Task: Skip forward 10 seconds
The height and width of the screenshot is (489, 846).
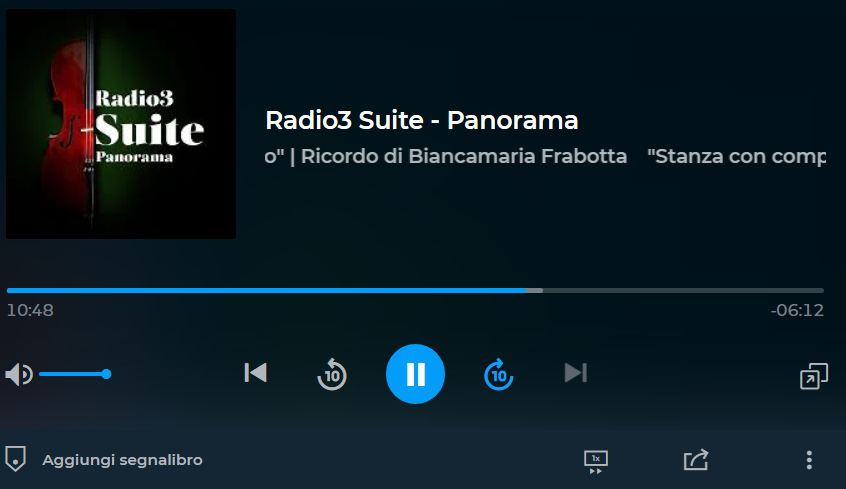Action: coord(499,374)
